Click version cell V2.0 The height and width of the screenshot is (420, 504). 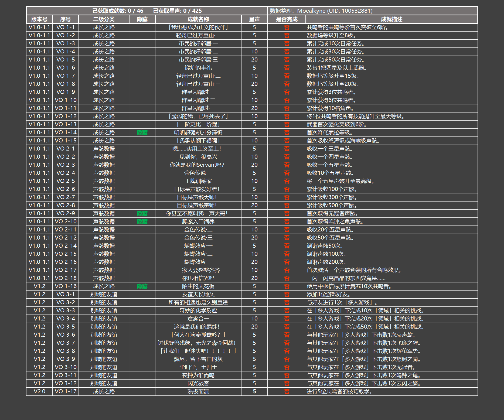click(39, 391)
